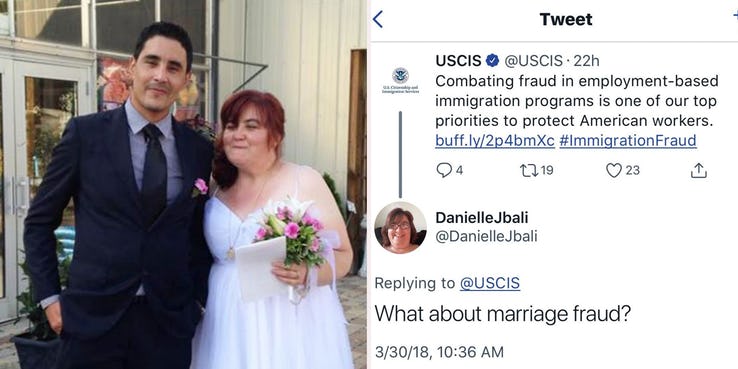This screenshot has height=369, width=738.
Task: Share the USCIS tweet via upload icon
Action: pyautogui.click(x=699, y=170)
